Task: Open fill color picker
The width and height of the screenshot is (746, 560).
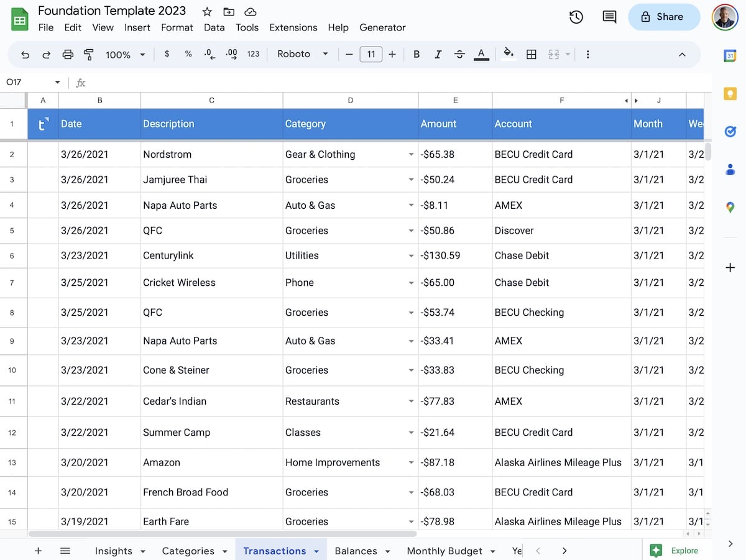Action: (x=509, y=54)
